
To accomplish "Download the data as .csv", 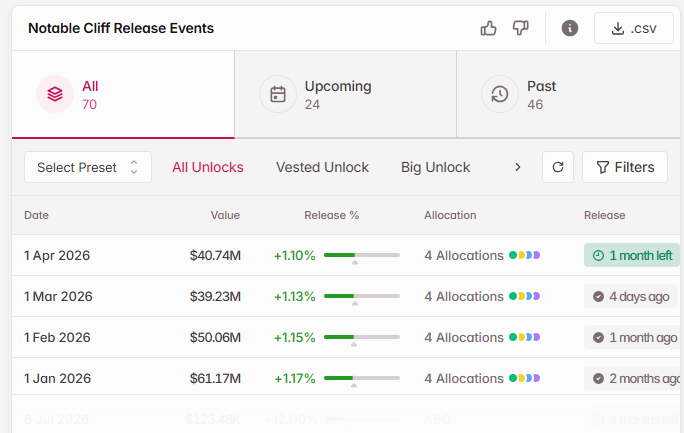I will click(634, 28).
